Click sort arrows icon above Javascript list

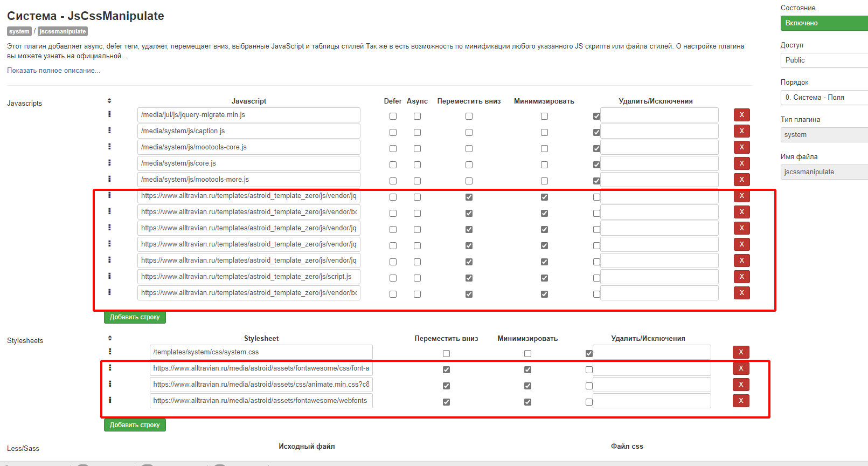point(109,101)
